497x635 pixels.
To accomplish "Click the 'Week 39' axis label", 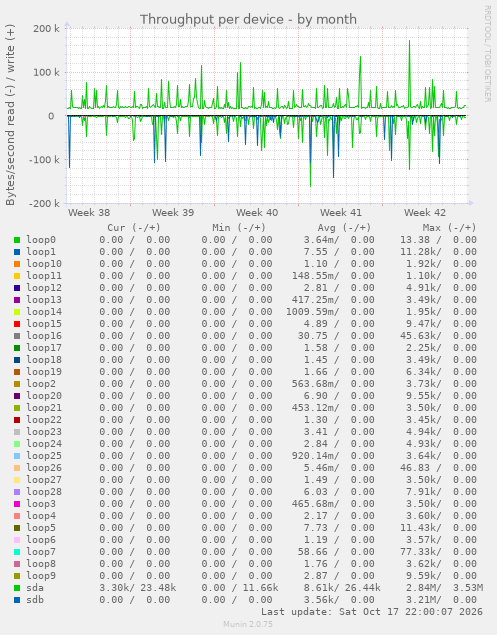I will (173, 213).
